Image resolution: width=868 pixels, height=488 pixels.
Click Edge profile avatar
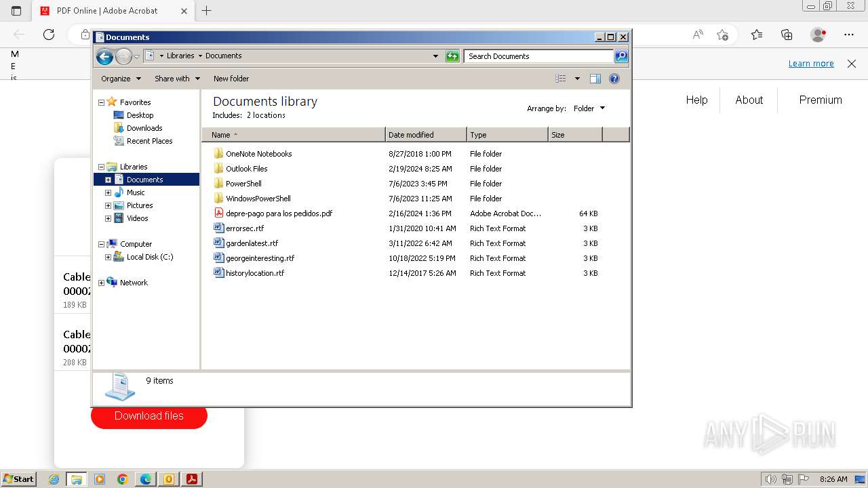(x=818, y=35)
